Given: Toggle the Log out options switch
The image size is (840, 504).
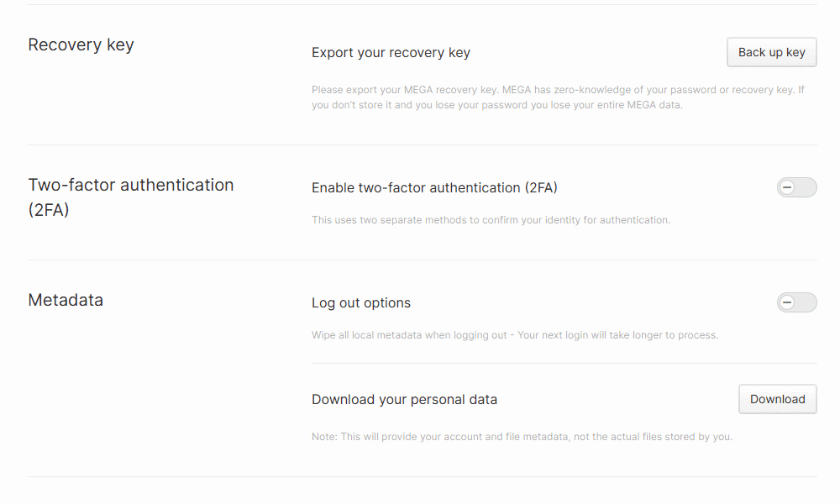Looking at the screenshot, I should click(x=796, y=302).
